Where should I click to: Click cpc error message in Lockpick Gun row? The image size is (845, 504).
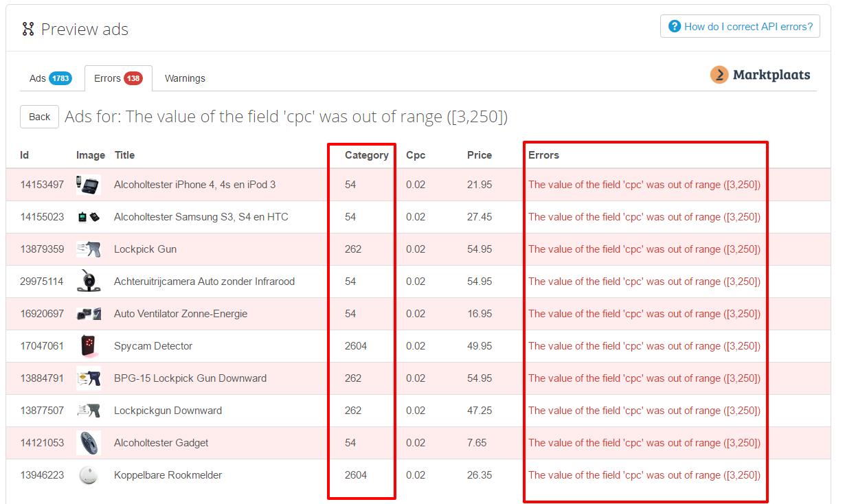click(644, 249)
